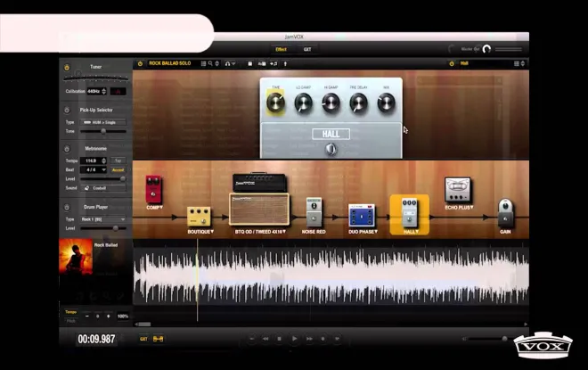
Task: Switch to the GXT tab
Action: (307, 50)
